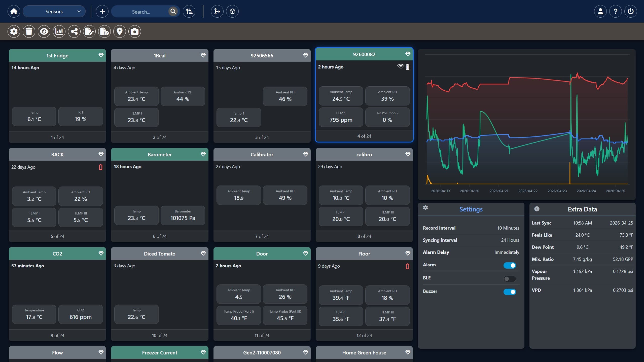Select the CO2 sensor card header

coord(57,254)
